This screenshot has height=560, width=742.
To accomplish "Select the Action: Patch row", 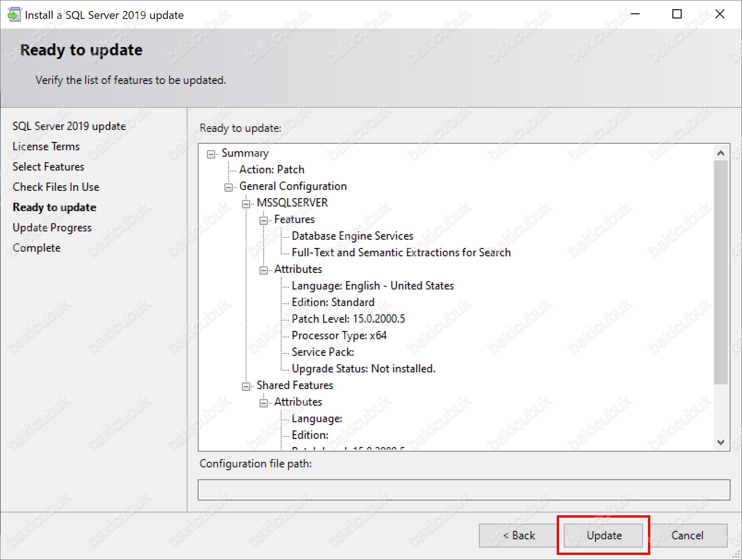I will (x=272, y=170).
